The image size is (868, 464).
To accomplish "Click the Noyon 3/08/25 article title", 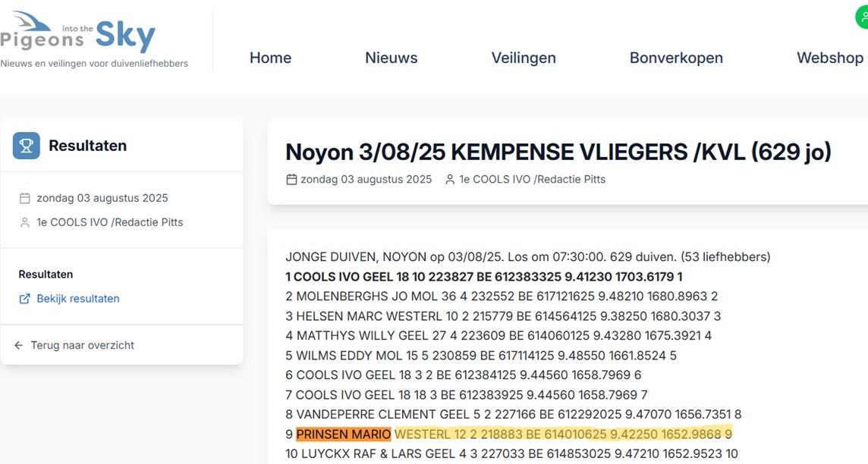I will [558, 152].
